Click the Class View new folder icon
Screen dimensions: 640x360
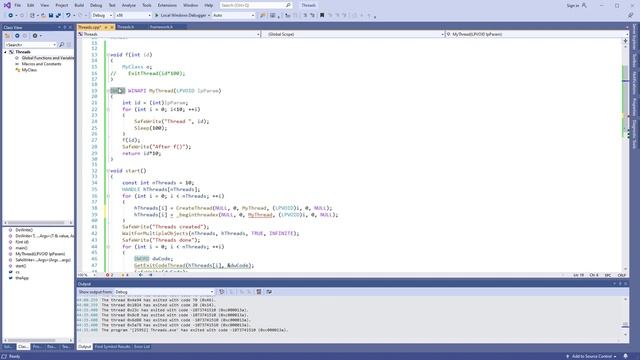(x=7, y=36)
